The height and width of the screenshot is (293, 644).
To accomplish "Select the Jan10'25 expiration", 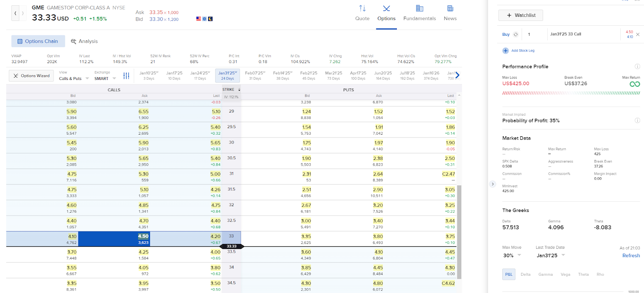I will [x=149, y=76].
